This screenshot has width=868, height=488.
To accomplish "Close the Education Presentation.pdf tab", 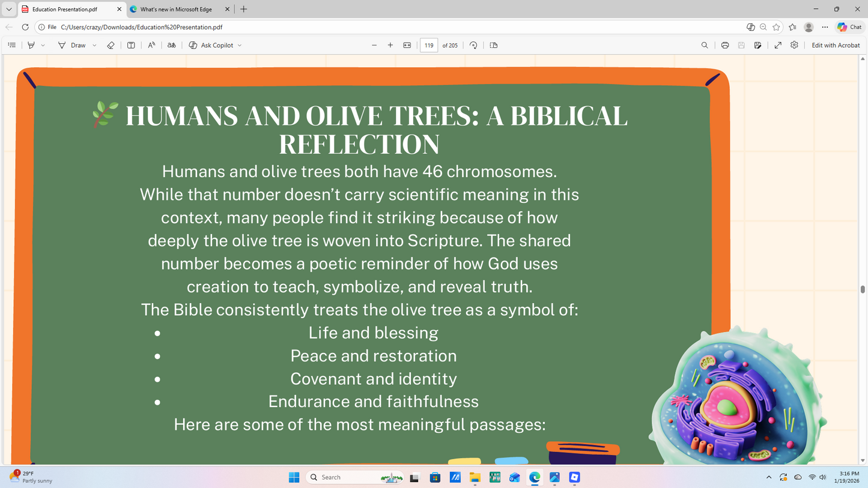I will tap(119, 9).
